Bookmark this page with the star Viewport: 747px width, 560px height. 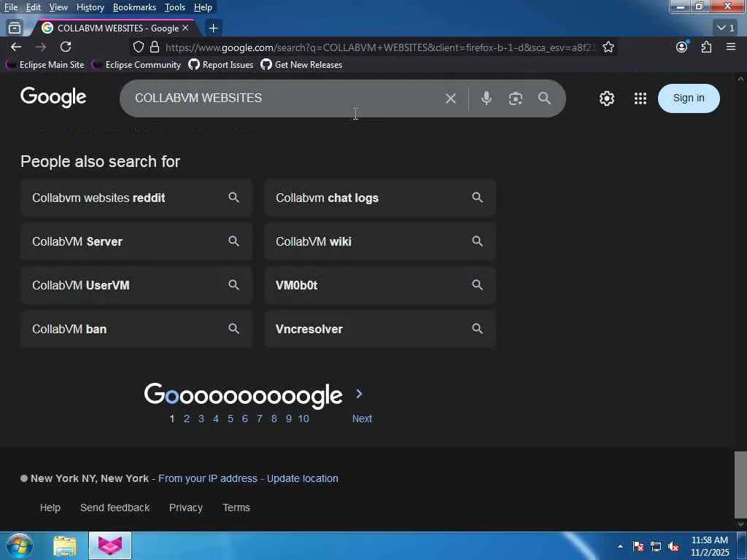(x=608, y=47)
